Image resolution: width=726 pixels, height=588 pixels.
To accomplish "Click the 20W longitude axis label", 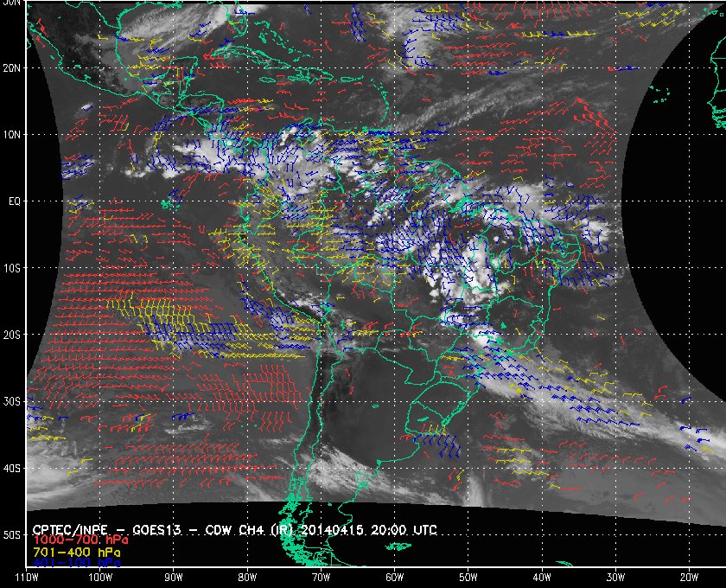I will 689,578.
